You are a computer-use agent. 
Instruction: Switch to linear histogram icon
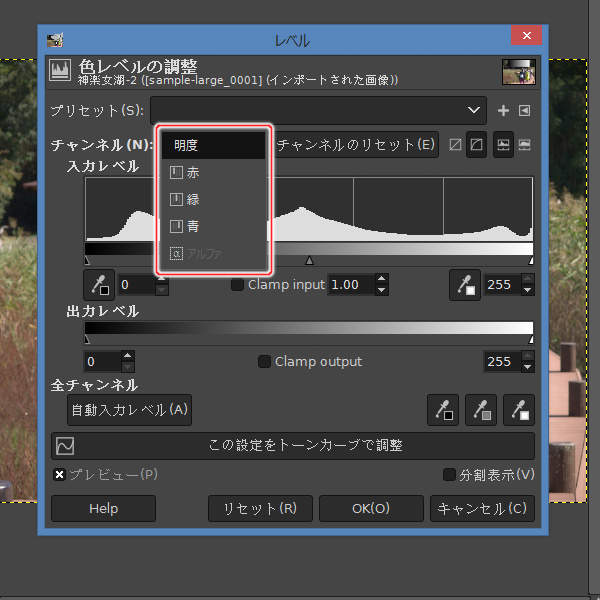[x=503, y=145]
